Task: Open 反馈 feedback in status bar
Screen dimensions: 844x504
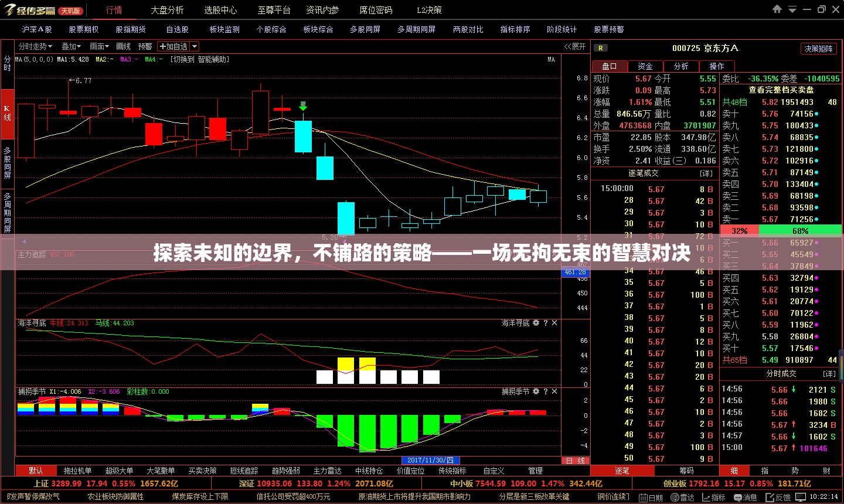Action: click(x=778, y=498)
